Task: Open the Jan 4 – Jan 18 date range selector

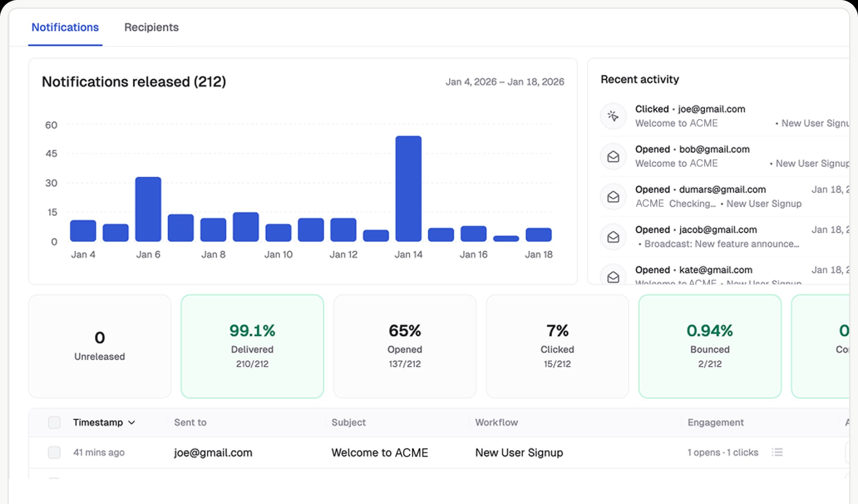Action: (x=505, y=81)
